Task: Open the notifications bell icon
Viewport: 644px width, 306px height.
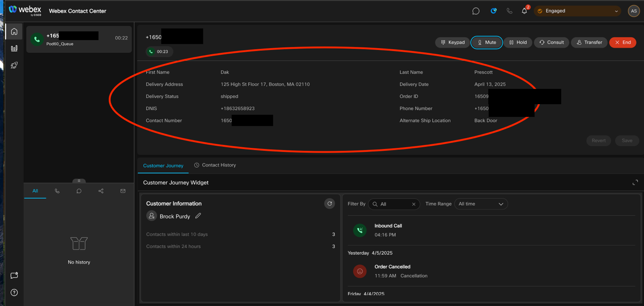Action: [524, 11]
